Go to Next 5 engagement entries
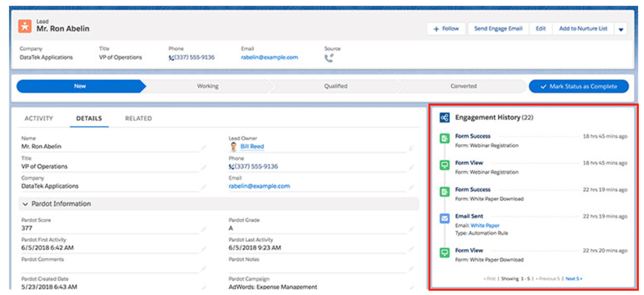This screenshot has height=295, width=644. (574, 278)
